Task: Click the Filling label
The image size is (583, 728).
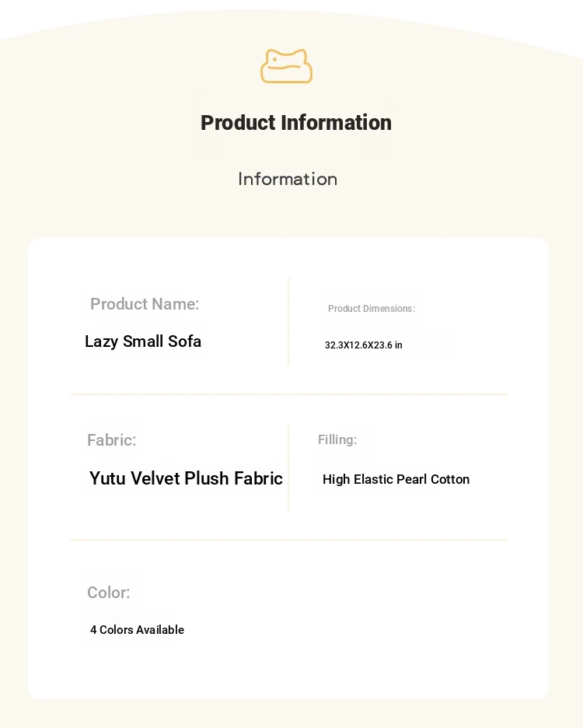Action: [x=337, y=439]
